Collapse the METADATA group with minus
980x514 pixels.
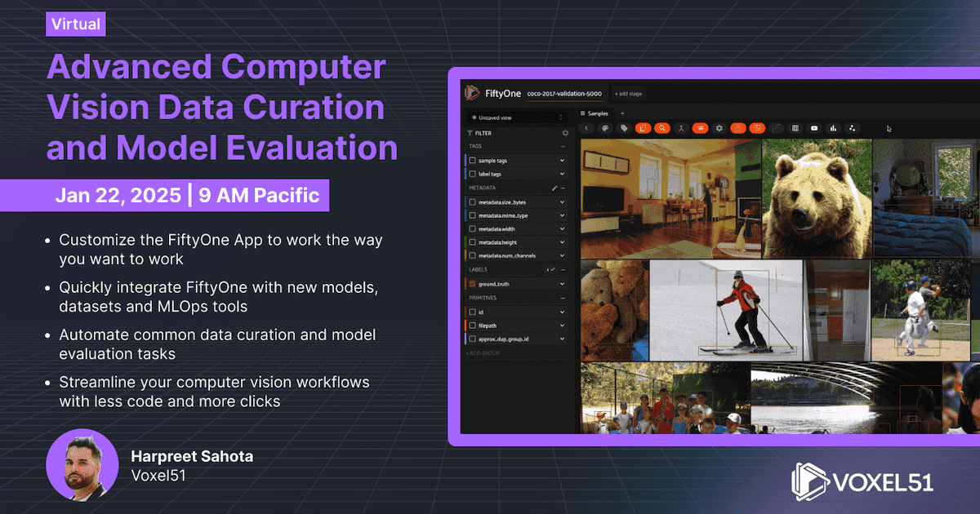tap(563, 188)
